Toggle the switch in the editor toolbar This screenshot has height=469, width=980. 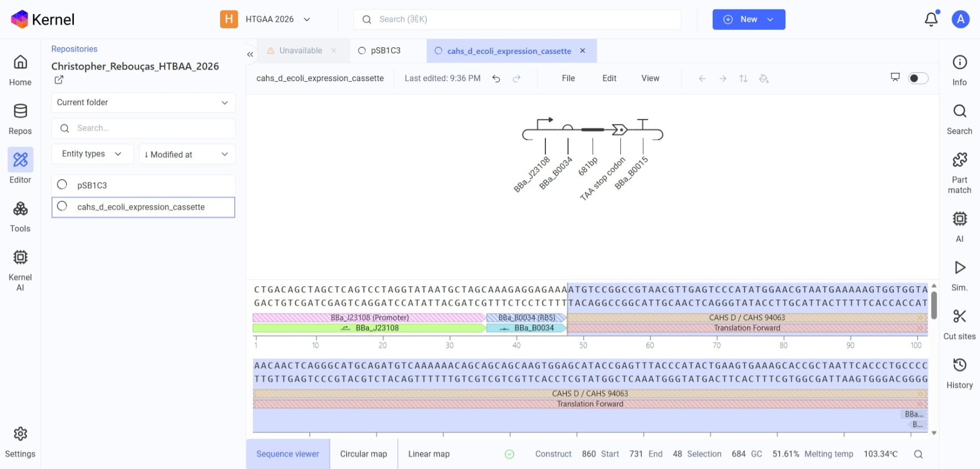coord(918,78)
